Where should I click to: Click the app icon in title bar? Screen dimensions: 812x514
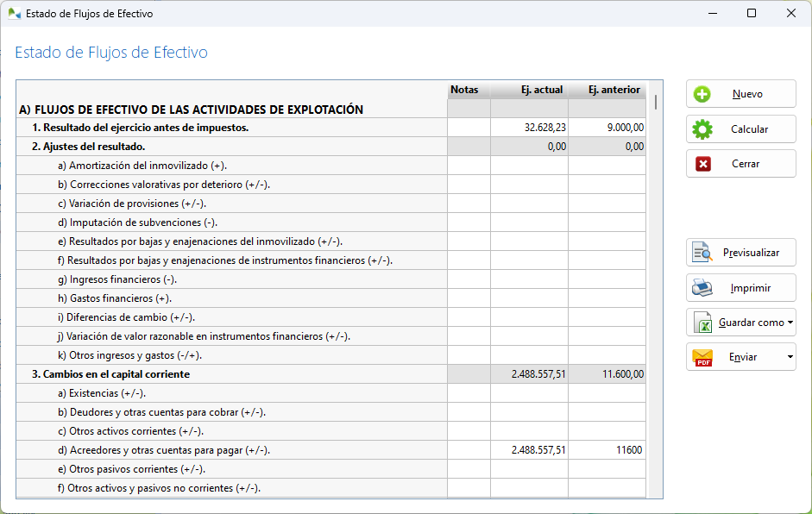point(15,14)
